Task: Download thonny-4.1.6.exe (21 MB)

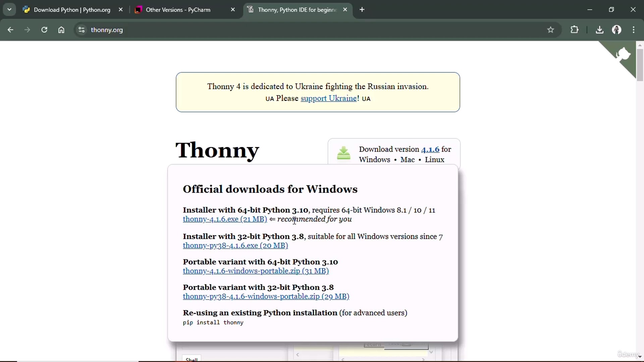Action: tap(225, 219)
